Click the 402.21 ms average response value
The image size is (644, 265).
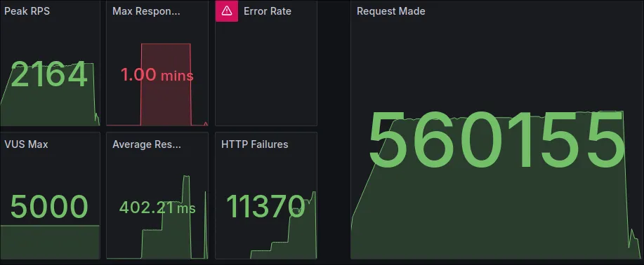pos(157,208)
